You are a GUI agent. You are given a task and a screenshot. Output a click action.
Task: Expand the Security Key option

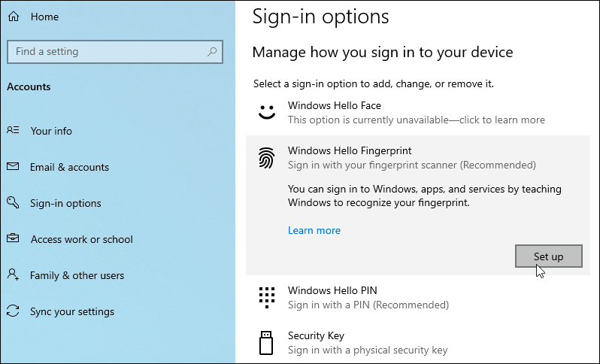click(418, 343)
